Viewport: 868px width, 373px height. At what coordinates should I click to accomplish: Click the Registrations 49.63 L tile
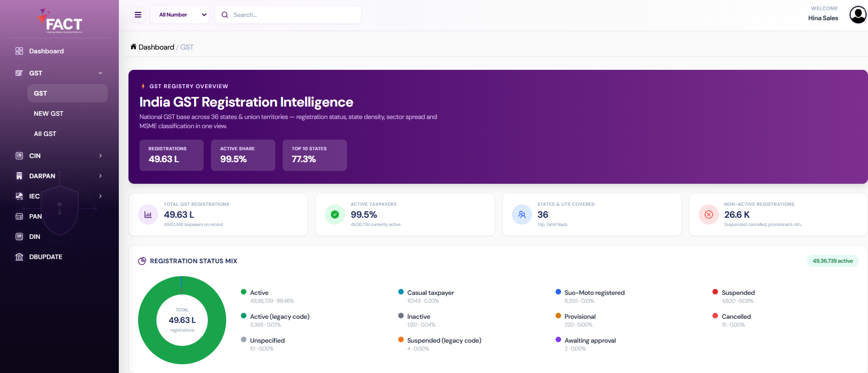click(x=172, y=155)
